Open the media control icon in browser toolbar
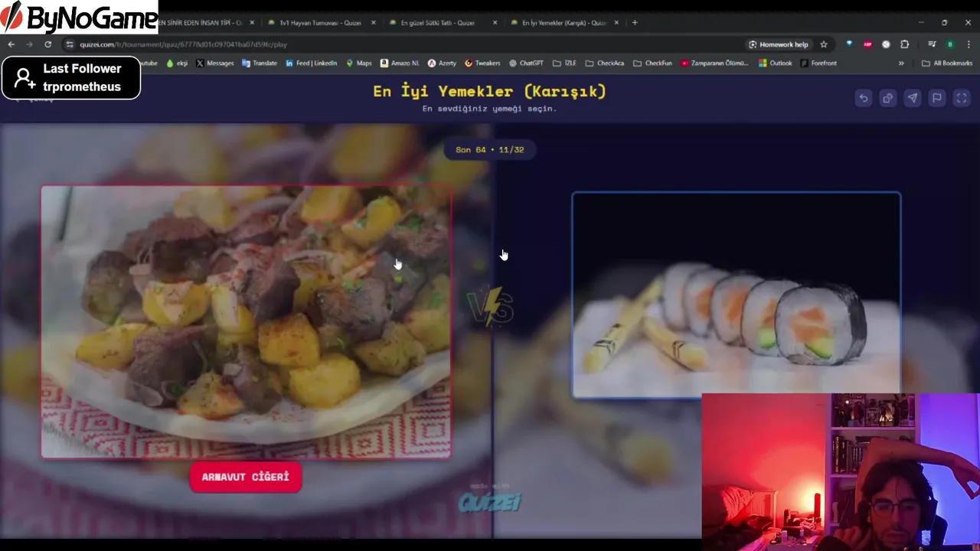This screenshot has width=980, height=551. pos(932,44)
